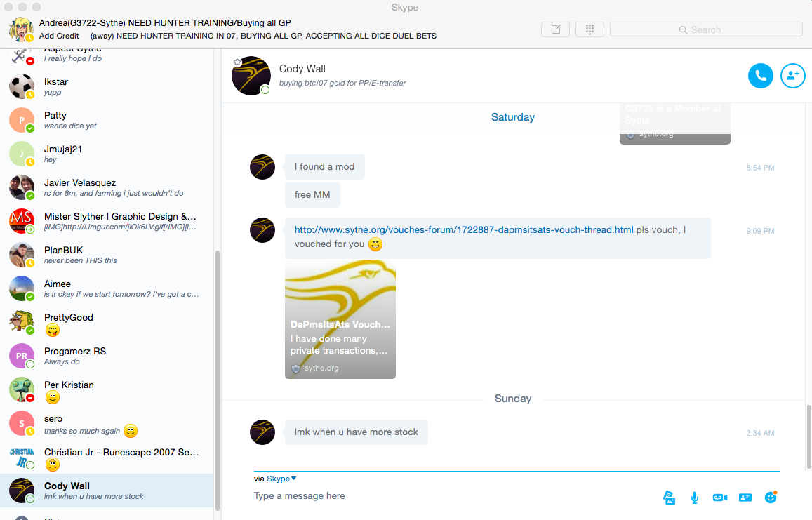Select the Aimee conversation
This screenshot has width=812, height=520.
pyautogui.click(x=107, y=288)
